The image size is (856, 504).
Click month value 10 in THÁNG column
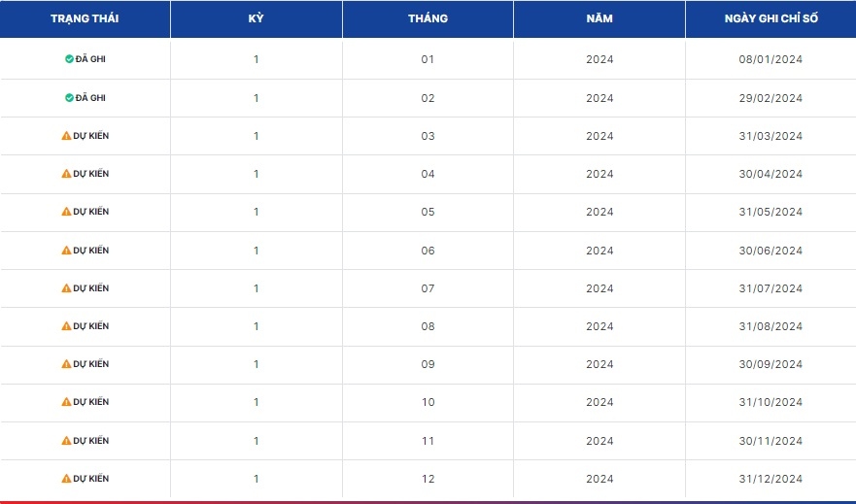428,403
